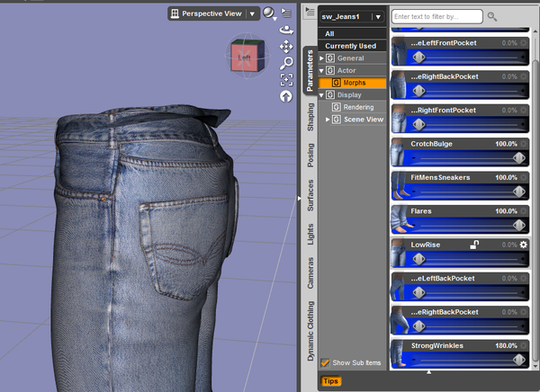
Task: Select the pan camera arrows tool
Action: [286, 47]
